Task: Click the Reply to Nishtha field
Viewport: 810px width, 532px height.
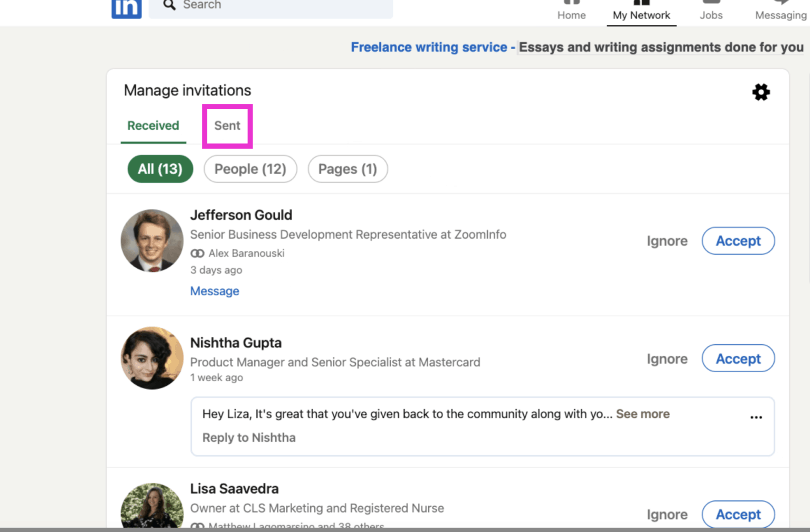Action: point(249,437)
